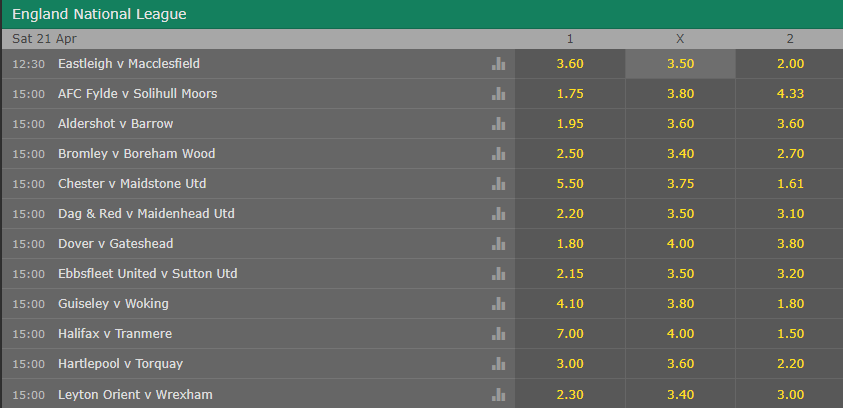Select away win 1.61 for Maidstone Utd
The height and width of the screenshot is (408, 843).
click(790, 184)
